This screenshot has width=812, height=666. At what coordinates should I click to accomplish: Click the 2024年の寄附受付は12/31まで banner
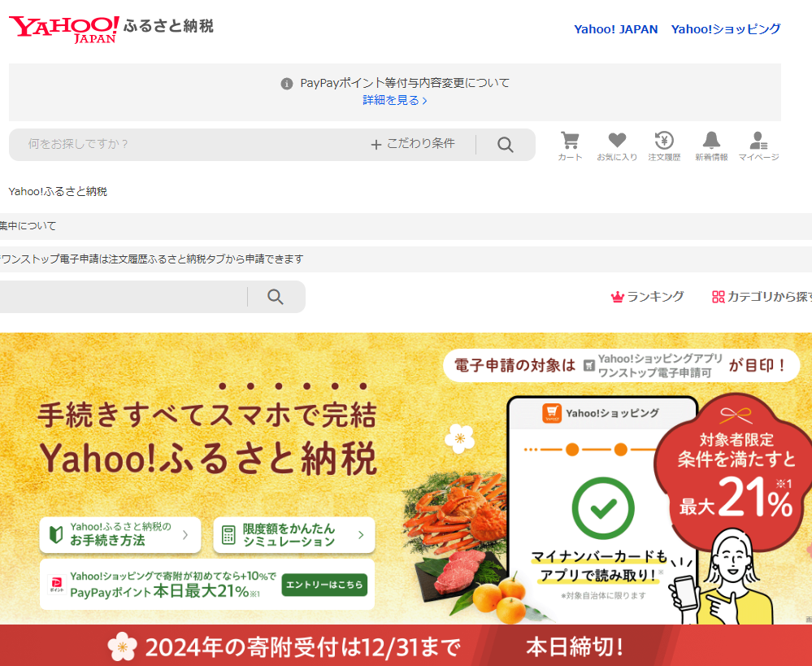(x=406, y=646)
